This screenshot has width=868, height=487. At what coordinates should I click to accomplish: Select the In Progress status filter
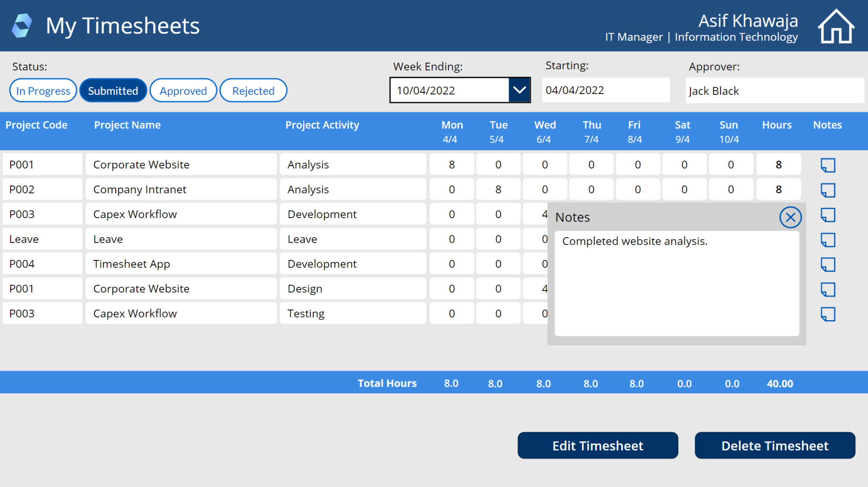click(42, 90)
